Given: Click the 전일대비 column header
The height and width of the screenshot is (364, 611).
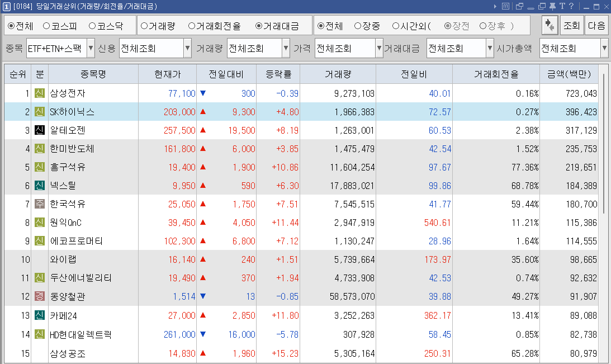Looking at the screenshot, I should pos(226,74).
